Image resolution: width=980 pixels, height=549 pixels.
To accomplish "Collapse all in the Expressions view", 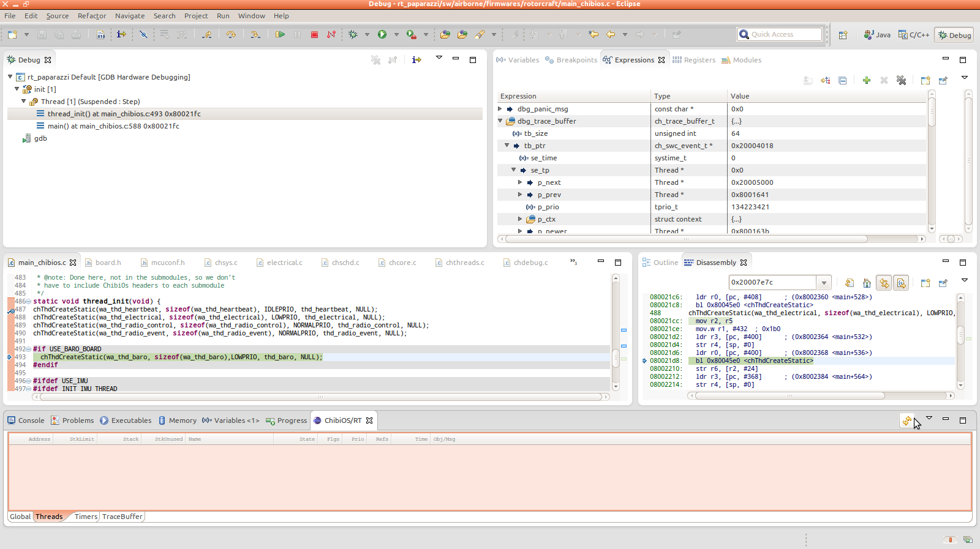I will click(843, 80).
